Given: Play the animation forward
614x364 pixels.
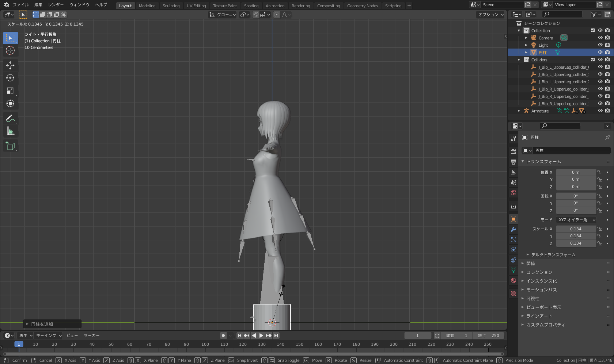Looking at the screenshot, I should pyautogui.click(x=261, y=336).
